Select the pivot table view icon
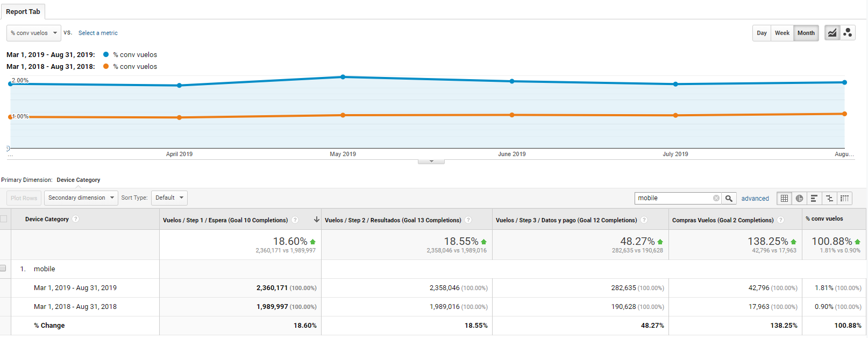 pos(844,198)
